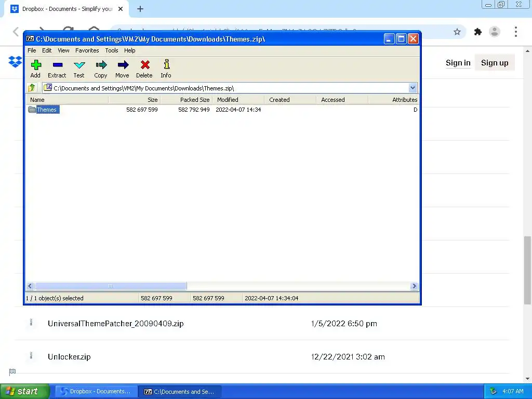Open the Tools menu
Screen dimensions: 532x399
(x=112, y=50)
